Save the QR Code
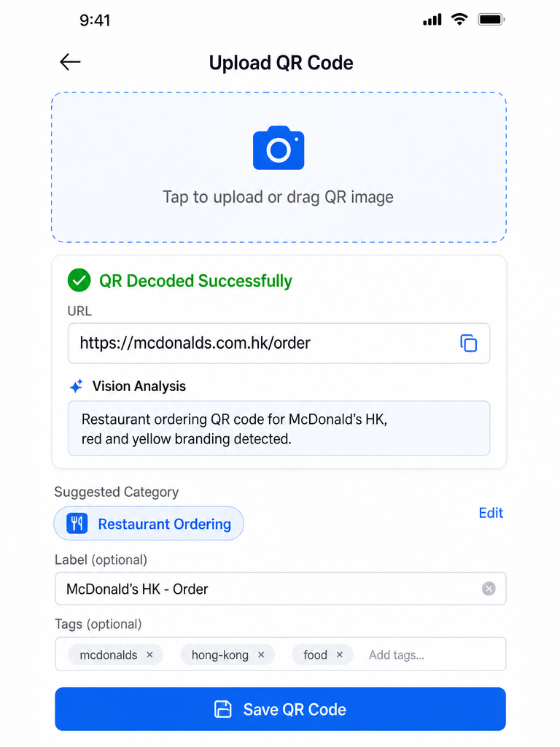Viewport: 560px width, 747px height. tap(280, 709)
